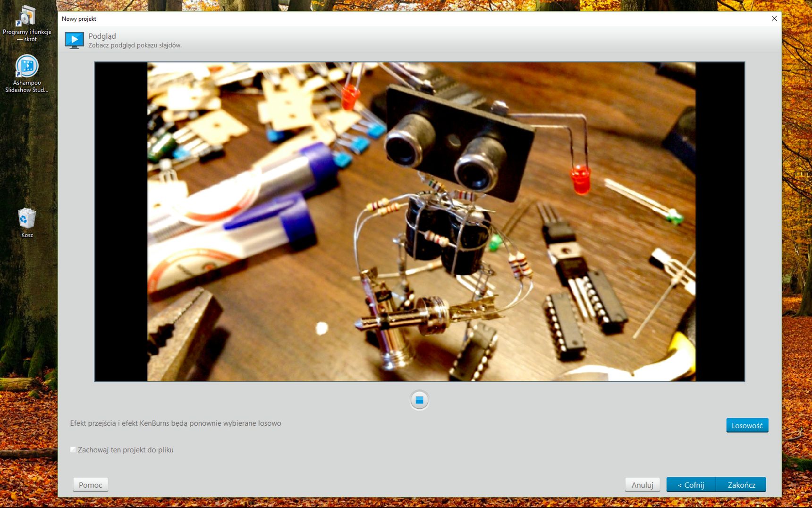Click the Podgląd heading text

coord(102,36)
